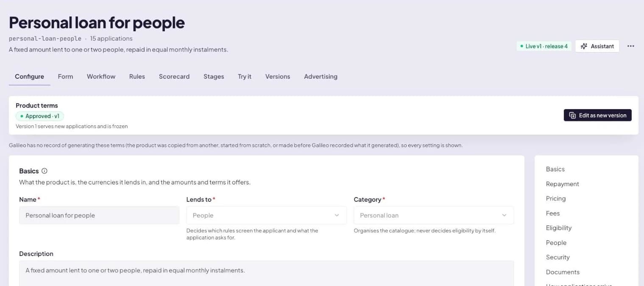644x286 pixels.
Task: Switch to the Configure tab
Action: [29, 77]
